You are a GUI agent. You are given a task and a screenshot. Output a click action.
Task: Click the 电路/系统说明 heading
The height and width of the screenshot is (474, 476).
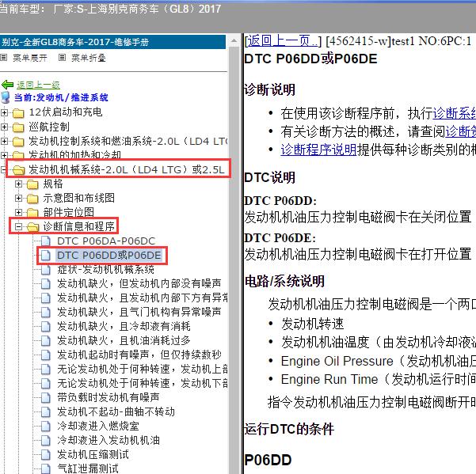point(284,281)
